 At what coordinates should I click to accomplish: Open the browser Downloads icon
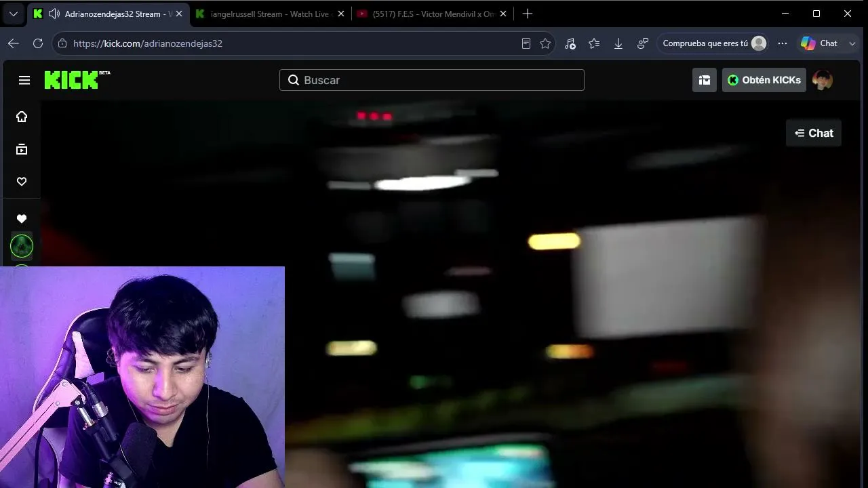[618, 43]
